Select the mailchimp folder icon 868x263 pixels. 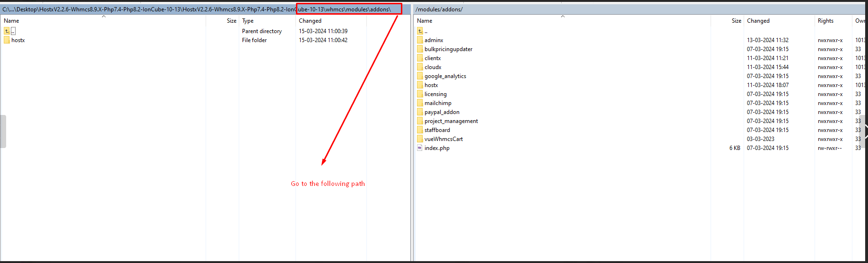tap(420, 103)
